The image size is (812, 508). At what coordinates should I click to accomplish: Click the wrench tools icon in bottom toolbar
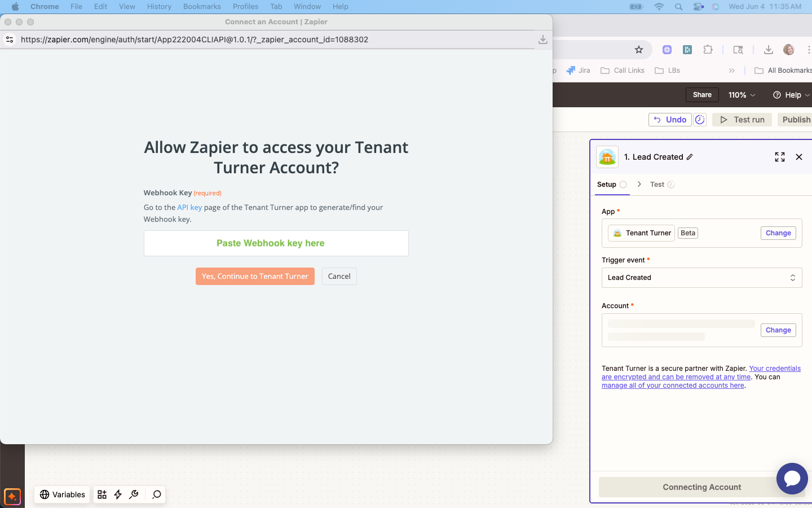click(x=134, y=494)
